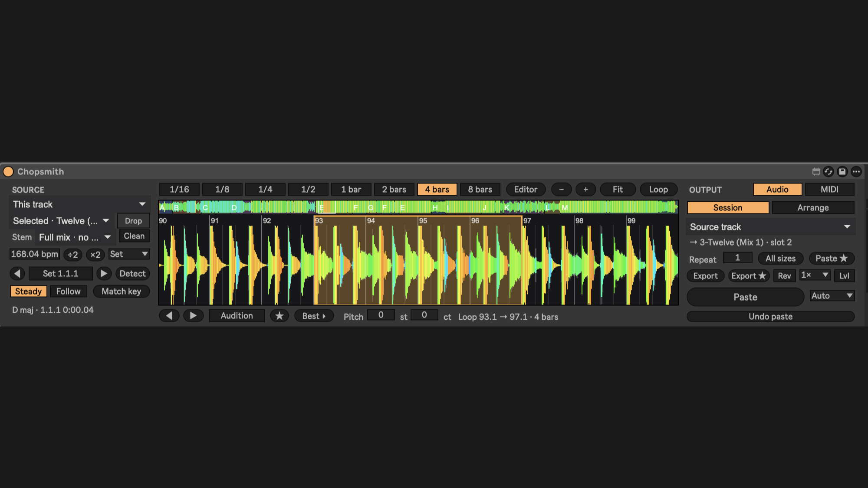Toggle Rev reverse option
The width and height of the screenshot is (868, 488).
[x=784, y=276]
